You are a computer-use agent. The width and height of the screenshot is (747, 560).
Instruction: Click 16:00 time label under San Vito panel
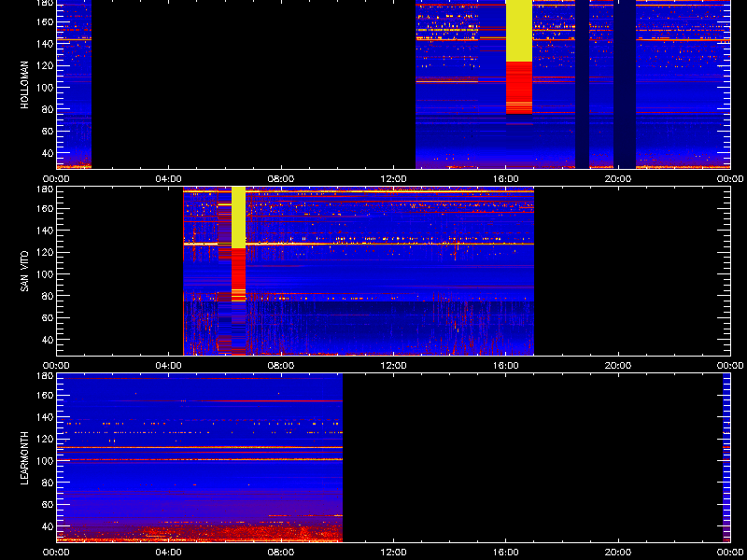506,366
